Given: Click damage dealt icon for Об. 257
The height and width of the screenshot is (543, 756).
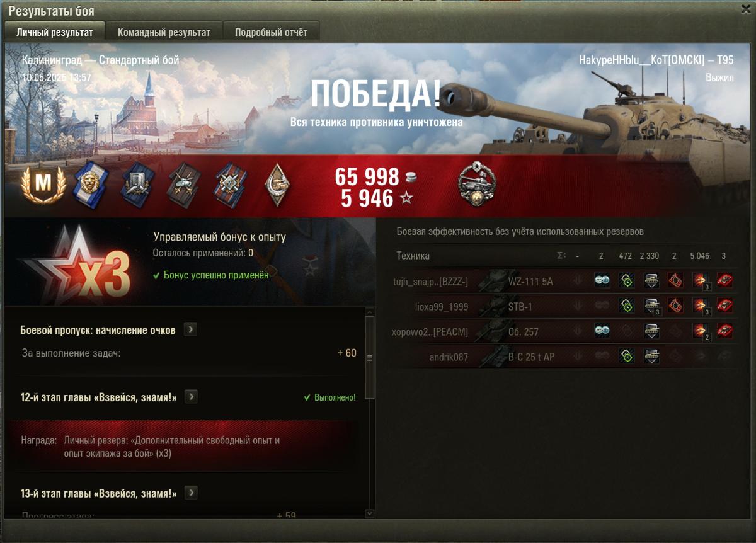Looking at the screenshot, I should pyautogui.click(x=701, y=331).
